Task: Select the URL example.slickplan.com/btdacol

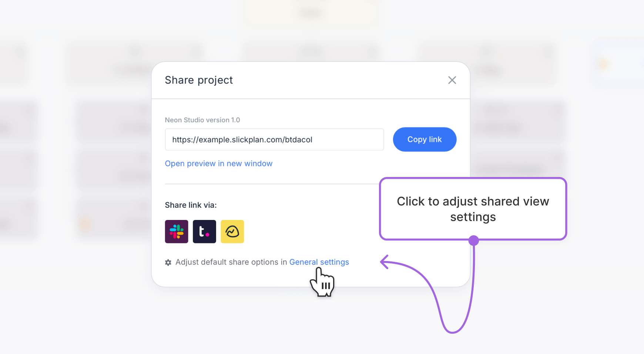Action: pos(242,140)
